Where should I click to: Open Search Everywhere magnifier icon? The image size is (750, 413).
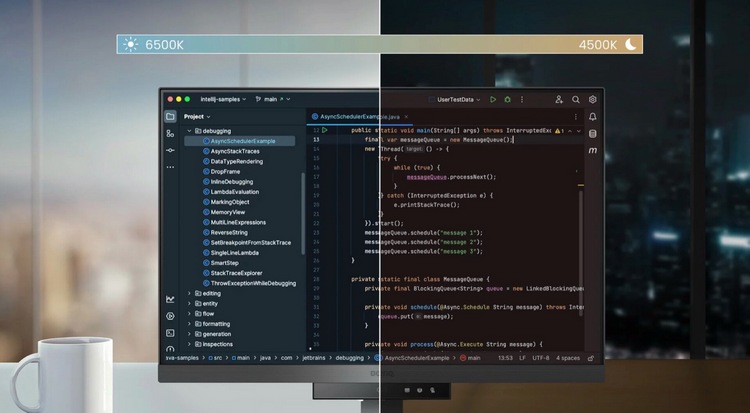click(576, 100)
